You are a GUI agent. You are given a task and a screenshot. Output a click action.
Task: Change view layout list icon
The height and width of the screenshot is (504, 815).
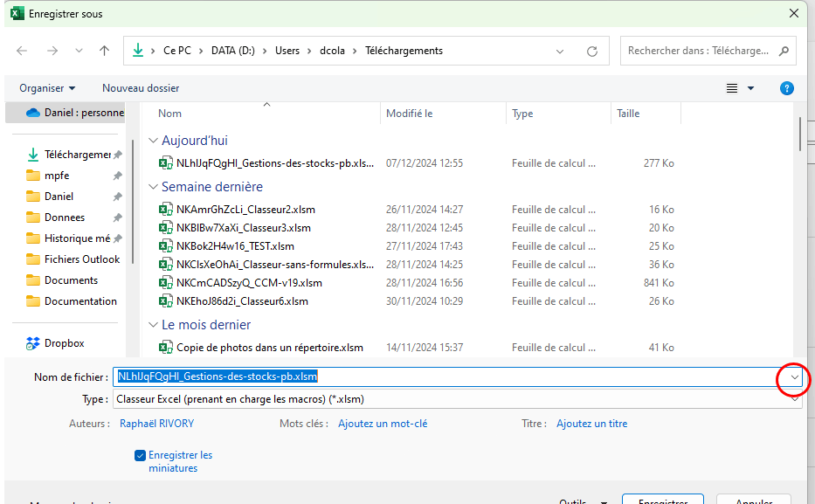[x=732, y=88]
